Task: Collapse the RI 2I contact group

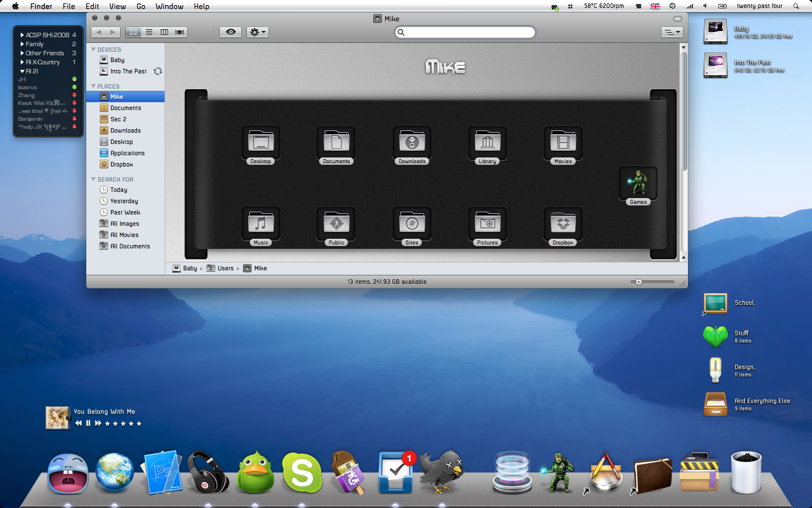Action: pos(22,71)
